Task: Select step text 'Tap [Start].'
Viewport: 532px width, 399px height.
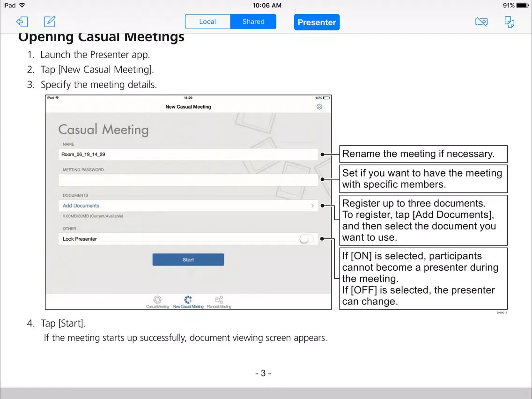Action: (x=63, y=323)
